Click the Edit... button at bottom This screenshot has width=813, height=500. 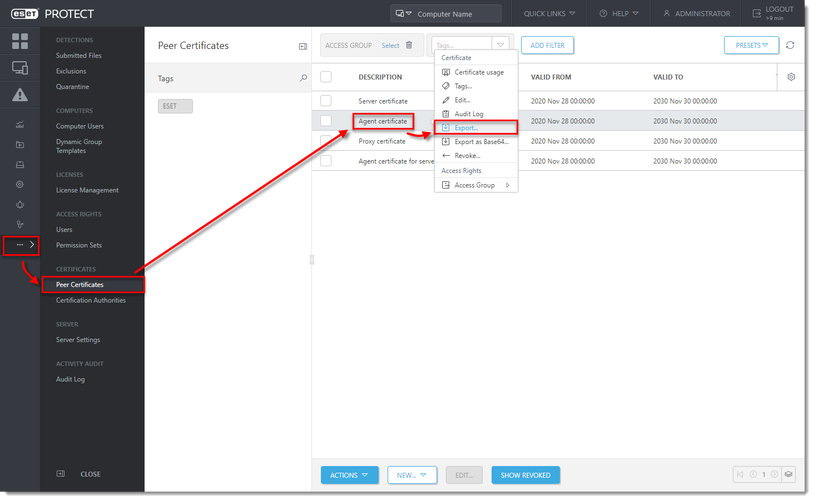[x=464, y=475]
